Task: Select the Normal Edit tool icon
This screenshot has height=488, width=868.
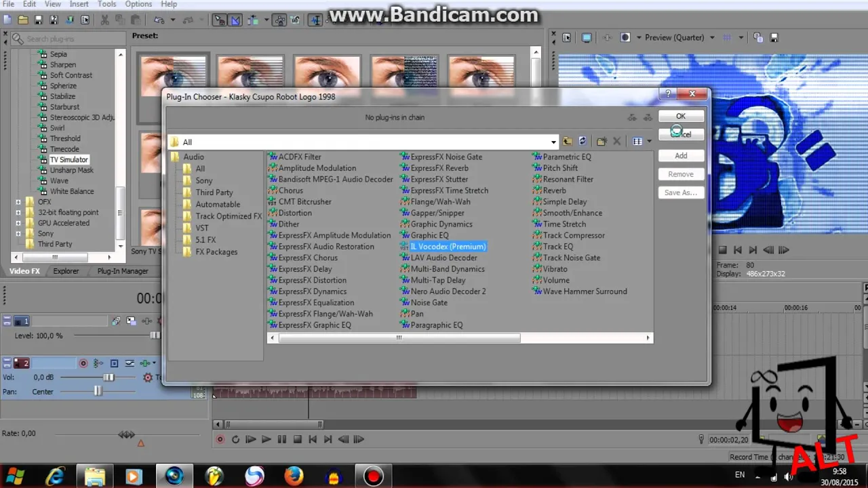Action: 315,20
